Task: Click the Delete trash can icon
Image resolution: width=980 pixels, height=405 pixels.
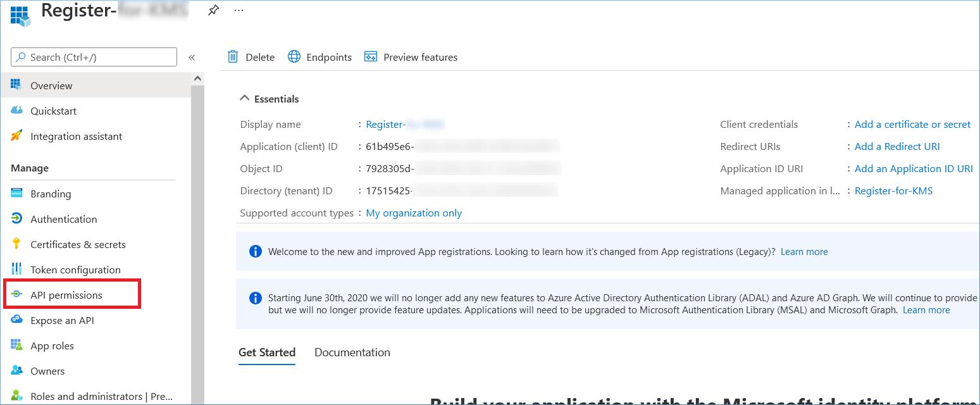Action: (233, 57)
